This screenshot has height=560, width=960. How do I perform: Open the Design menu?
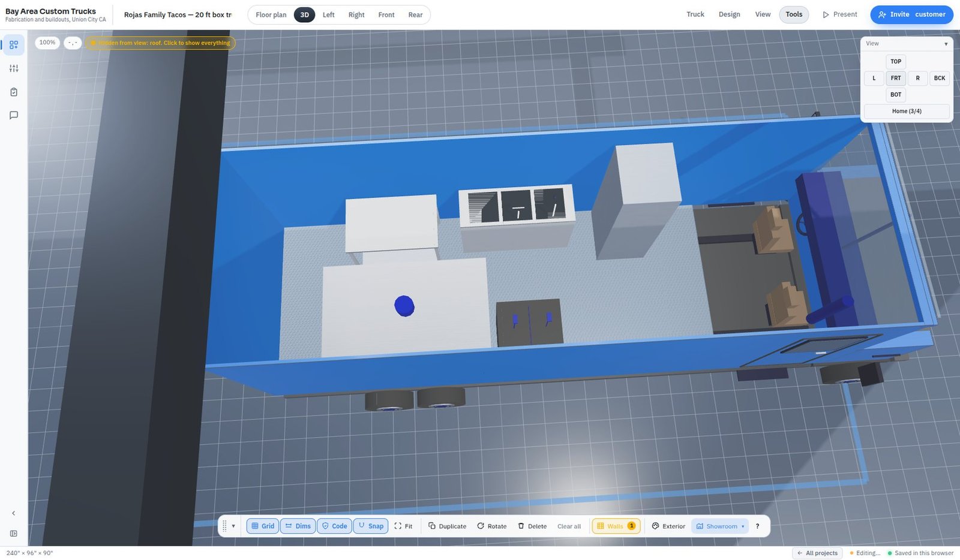730,14
